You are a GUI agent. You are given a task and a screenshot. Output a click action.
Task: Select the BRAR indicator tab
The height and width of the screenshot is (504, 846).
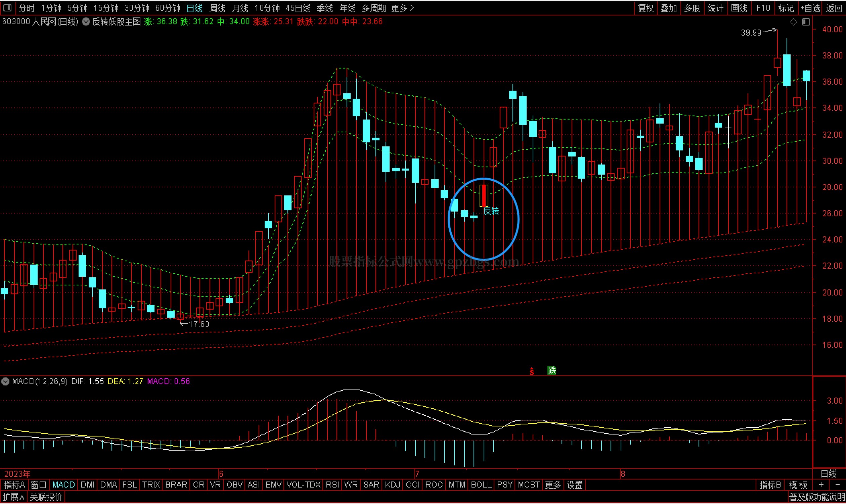pyautogui.click(x=176, y=485)
